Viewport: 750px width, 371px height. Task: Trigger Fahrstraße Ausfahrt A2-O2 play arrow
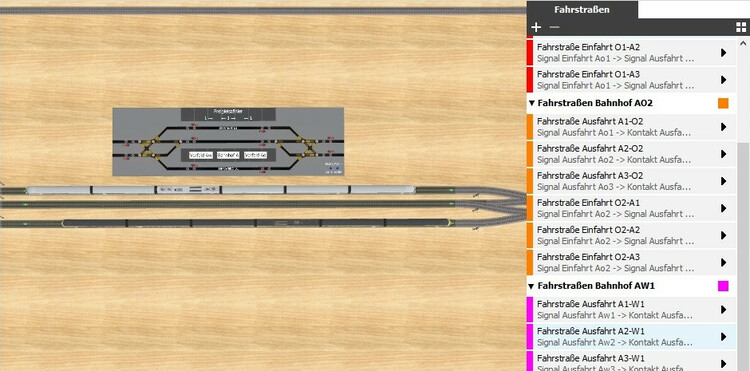[x=724, y=154]
